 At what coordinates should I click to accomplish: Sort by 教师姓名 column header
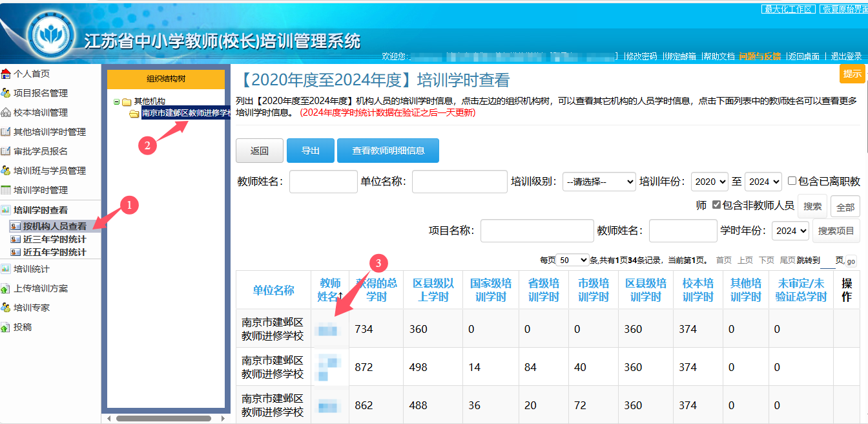[x=331, y=290]
